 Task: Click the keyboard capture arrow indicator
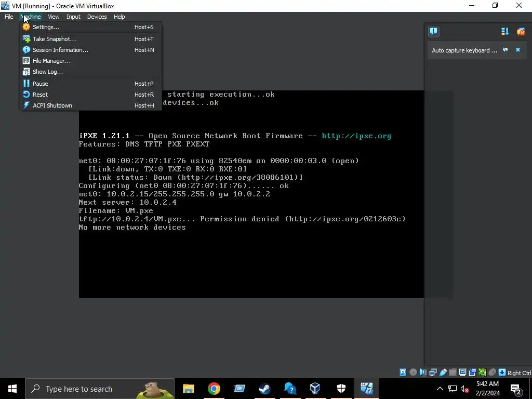pos(502,372)
